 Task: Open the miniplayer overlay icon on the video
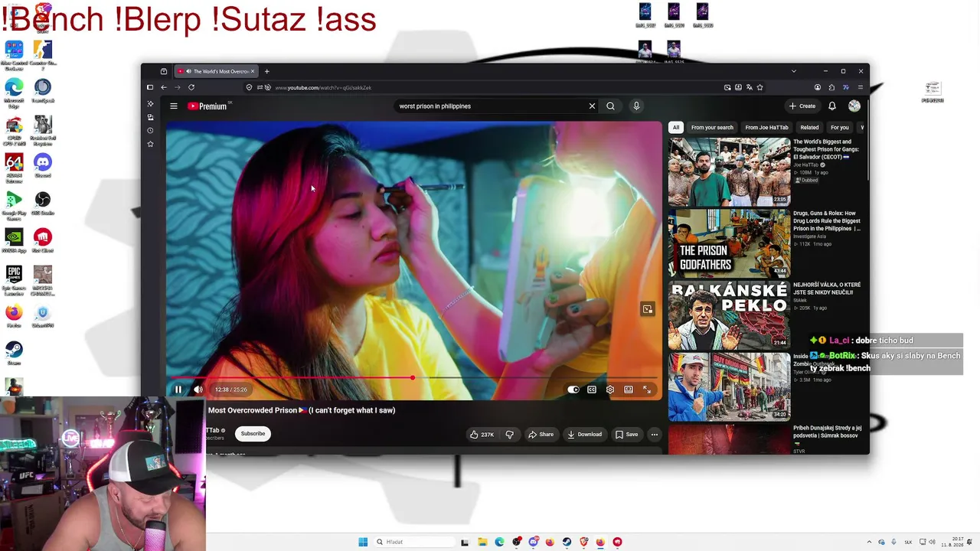pyautogui.click(x=648, y=309)
